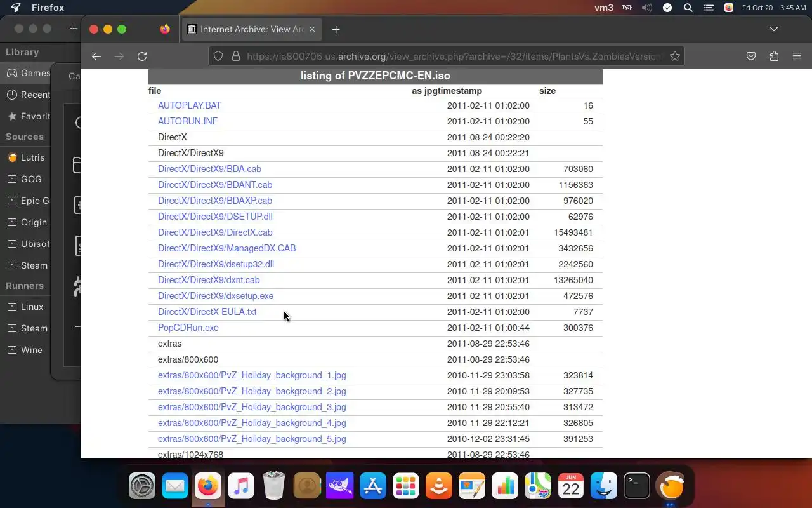Open the control center icon in menu bar
This screenshot has height=508, width=812.
tap(709, 8)
